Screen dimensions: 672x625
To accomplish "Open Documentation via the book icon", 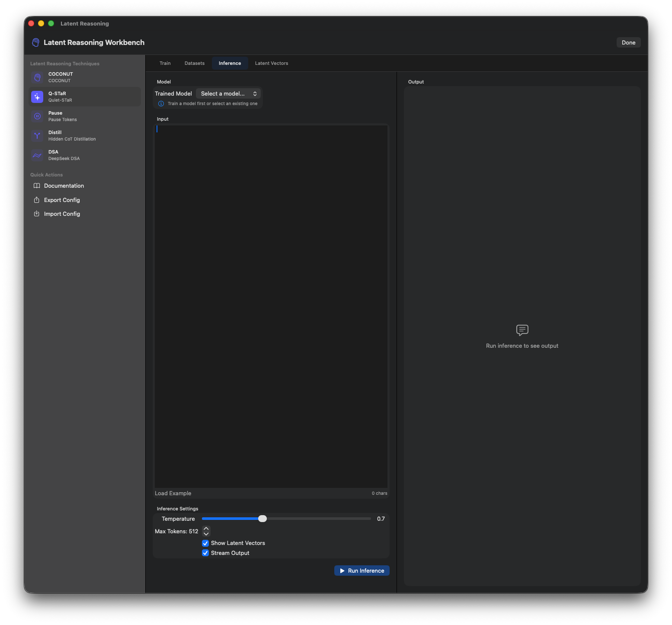I will (x=37, y=186).
